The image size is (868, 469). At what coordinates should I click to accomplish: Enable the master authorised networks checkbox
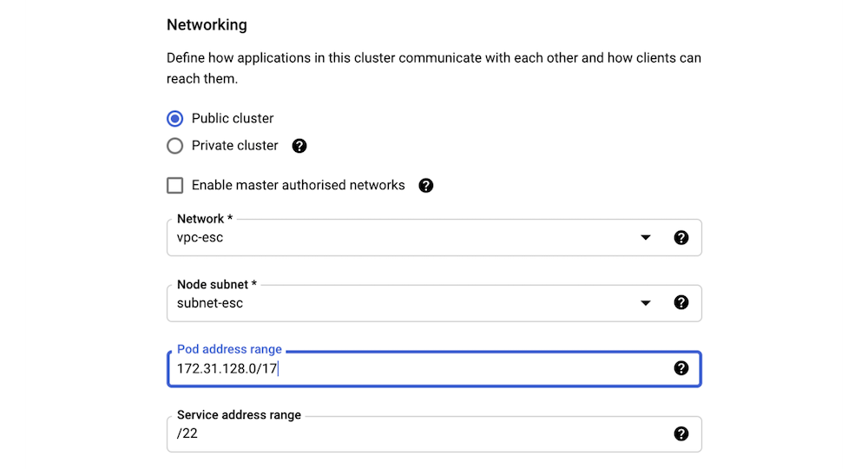click(175, 185)
